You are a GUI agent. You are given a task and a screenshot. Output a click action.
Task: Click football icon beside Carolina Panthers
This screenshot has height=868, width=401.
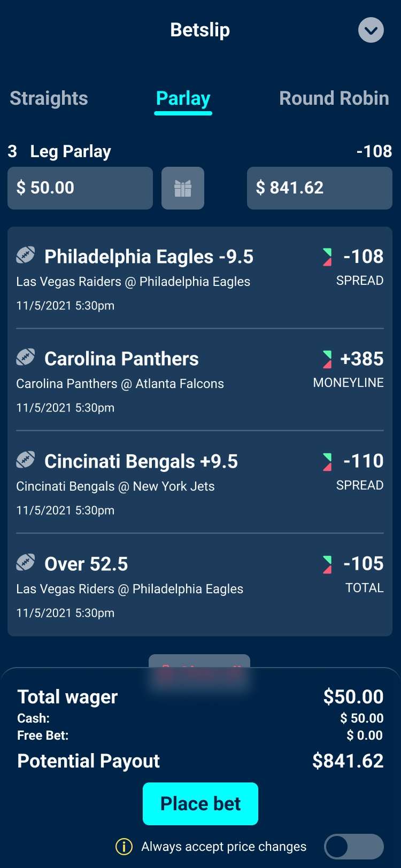tap(26, 357)
